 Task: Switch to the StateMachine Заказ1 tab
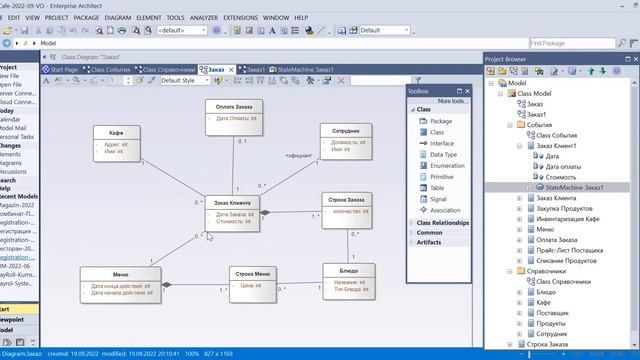coord(302,70)
